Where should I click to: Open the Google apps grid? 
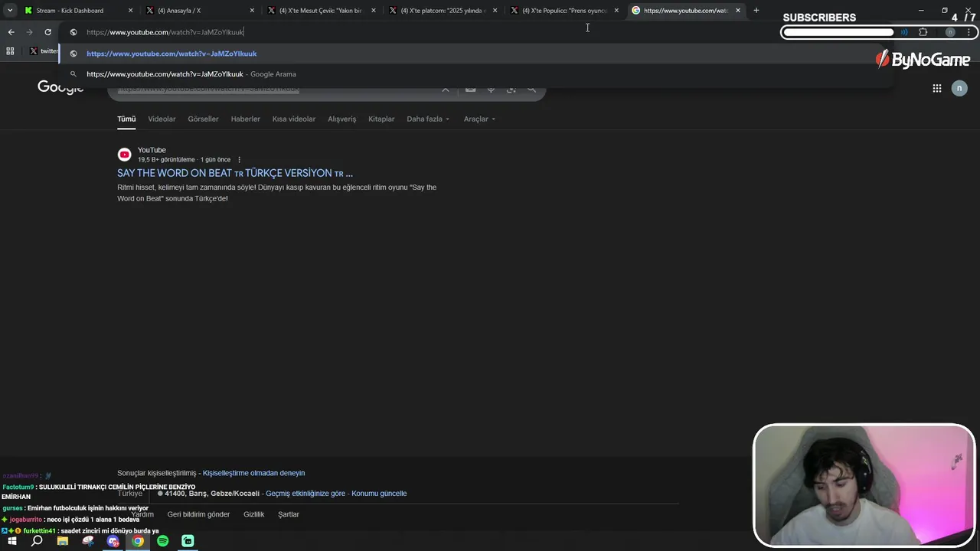tap(936, 89)
